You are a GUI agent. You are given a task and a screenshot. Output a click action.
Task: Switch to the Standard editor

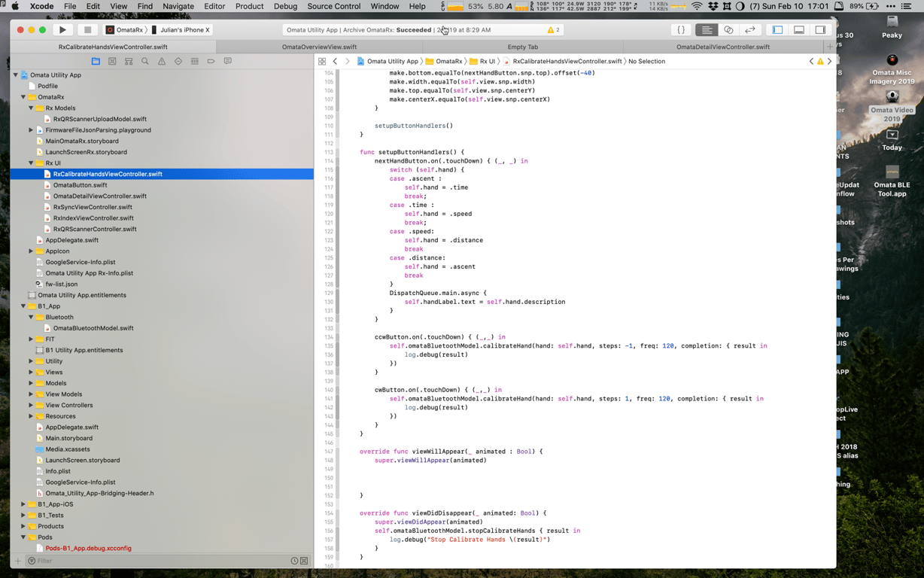(x=707, y=30)
